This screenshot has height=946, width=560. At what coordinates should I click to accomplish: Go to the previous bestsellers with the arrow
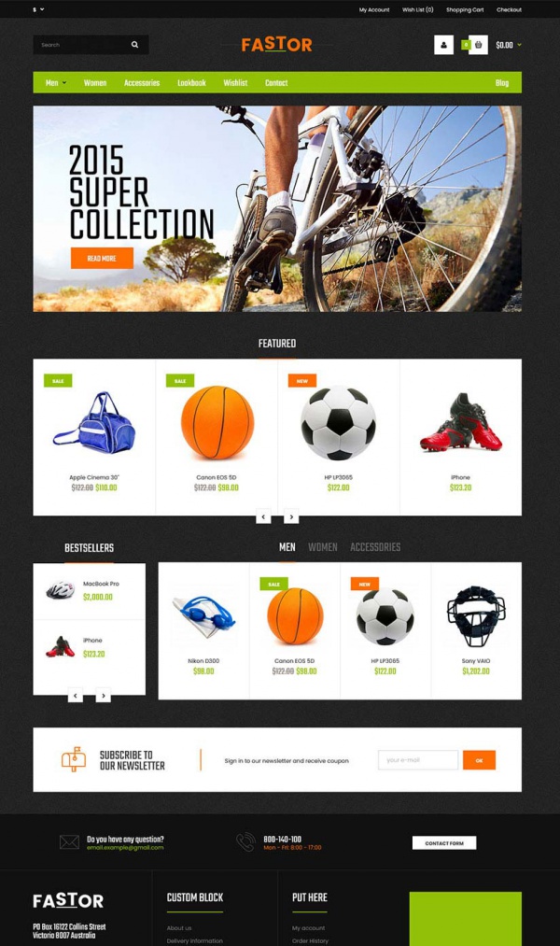coord(76,696)
